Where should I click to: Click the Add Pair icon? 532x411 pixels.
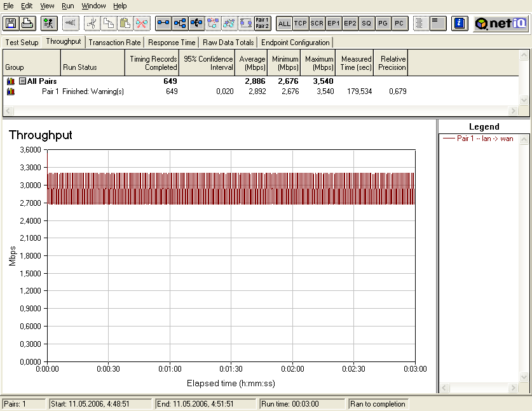(163, 24)
